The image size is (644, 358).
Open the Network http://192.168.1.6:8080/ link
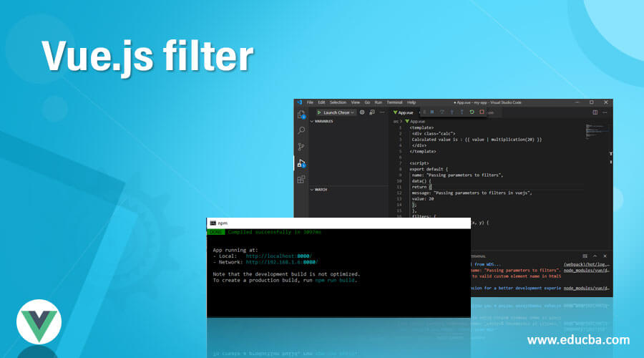pyautogui.click(x=282, y=262)
